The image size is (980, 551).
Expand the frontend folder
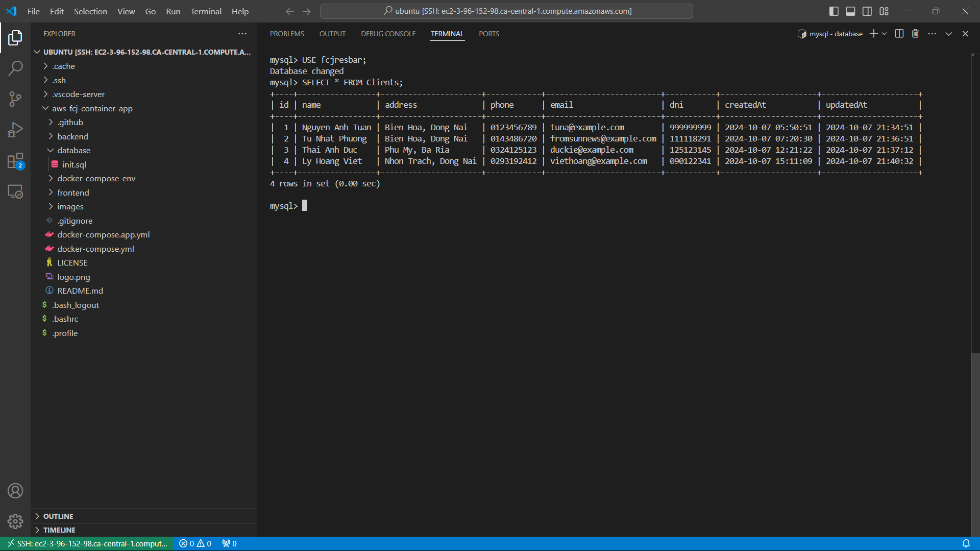click(144, 193)
